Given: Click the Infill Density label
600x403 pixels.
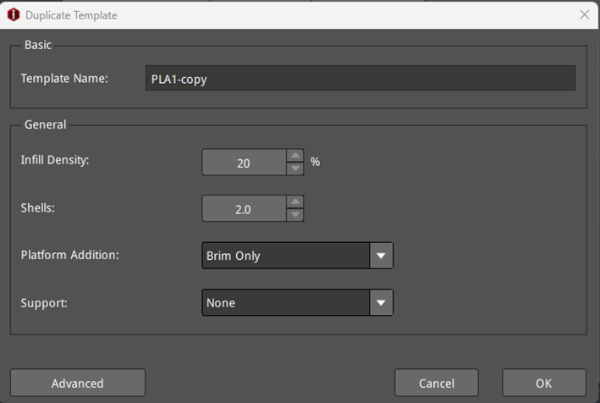Looking at the screenshot, I should (55, 161).
